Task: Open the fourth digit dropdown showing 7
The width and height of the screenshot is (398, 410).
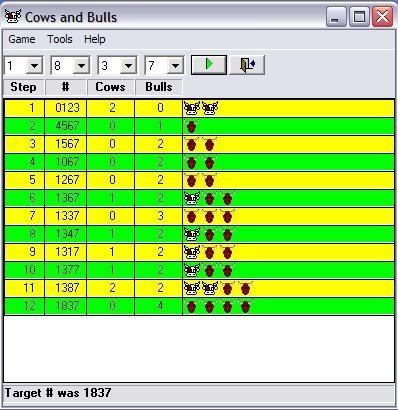Action: pos(175,66)
